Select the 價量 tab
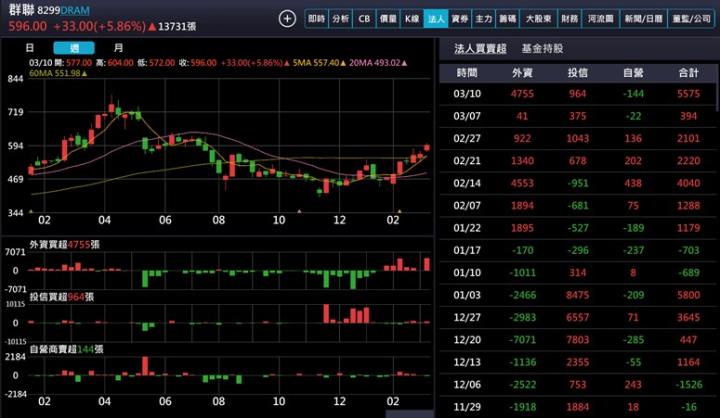Image resolution: width=720 pixels, height=418 pixels. [x=388, y=19]
